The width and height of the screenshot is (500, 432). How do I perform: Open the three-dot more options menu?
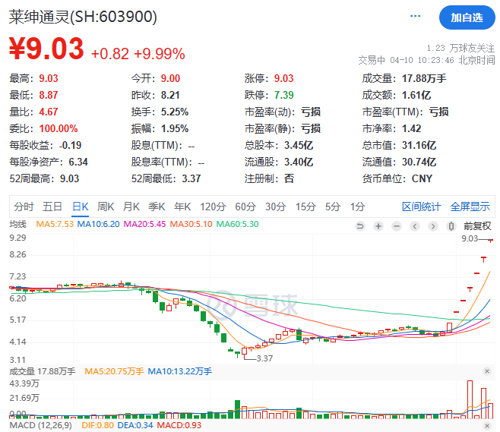(415, 16)
